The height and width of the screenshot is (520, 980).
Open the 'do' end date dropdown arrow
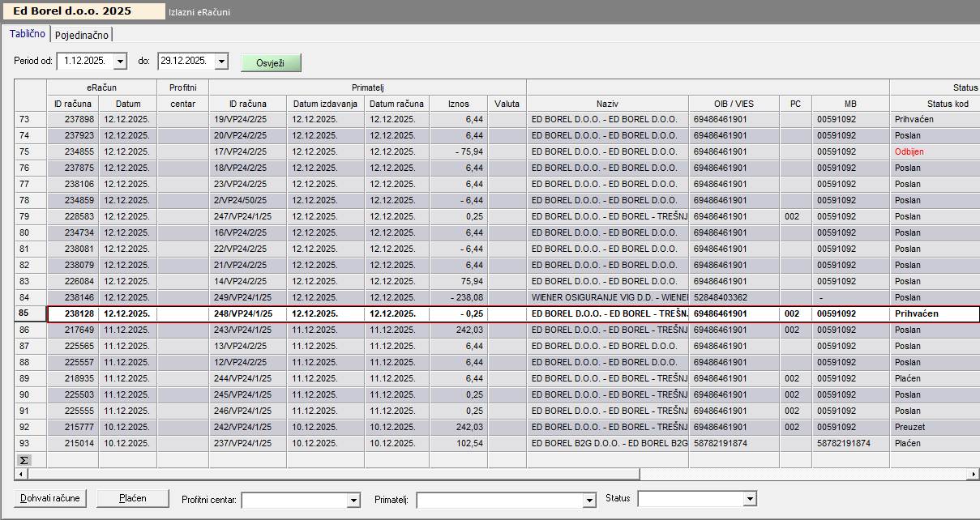[221, 62]
